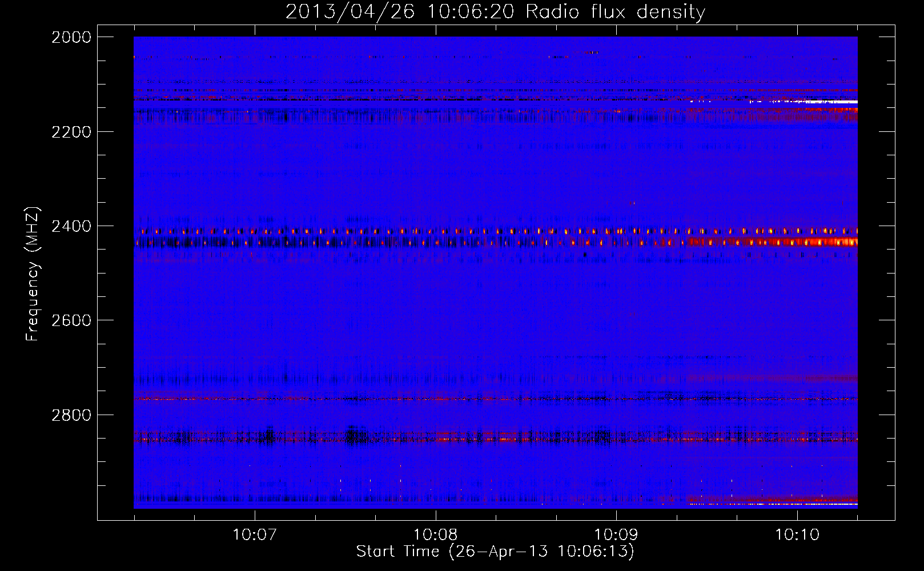This screenshot has width=924, height=571.
Task: Click the 10:09 time tick label
Action: (616, 534)
